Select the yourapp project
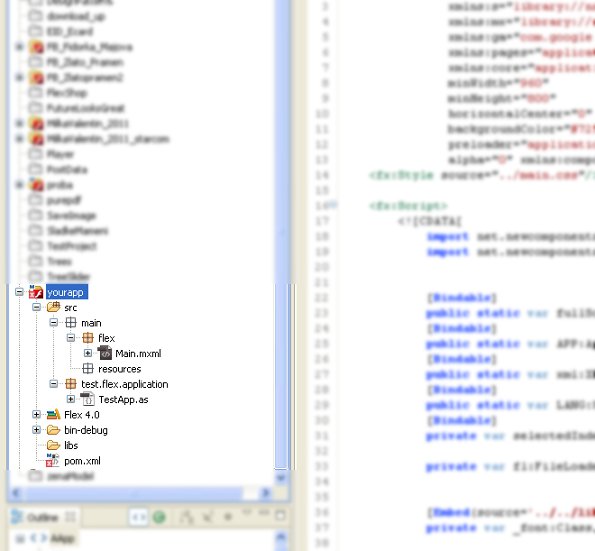Image resolution: width=595 pixels, height=551 pixels. (66, 292)
